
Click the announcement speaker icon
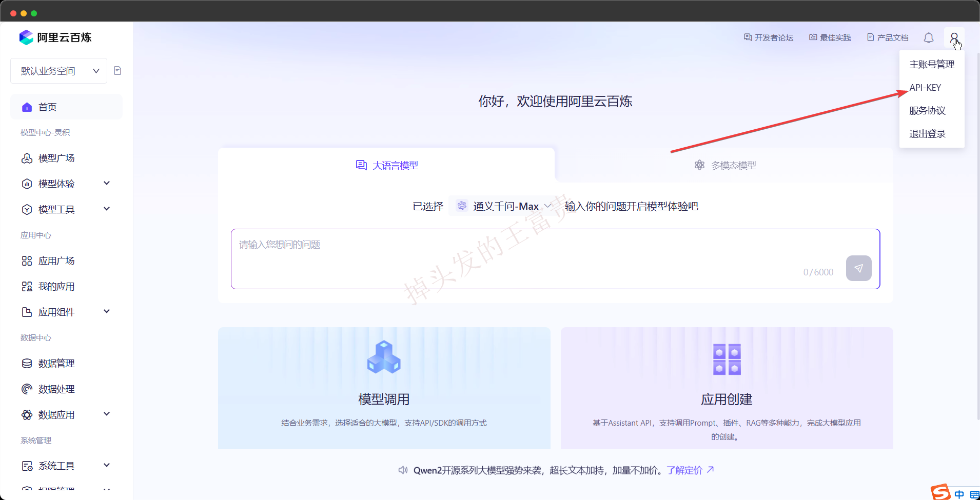[403, 470]
